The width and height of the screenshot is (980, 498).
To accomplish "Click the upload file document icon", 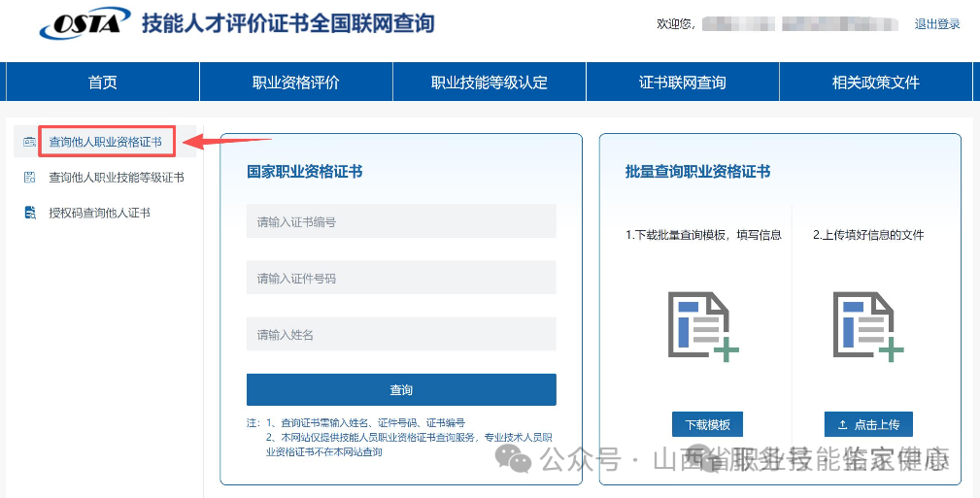I will [x=867, y=326].
